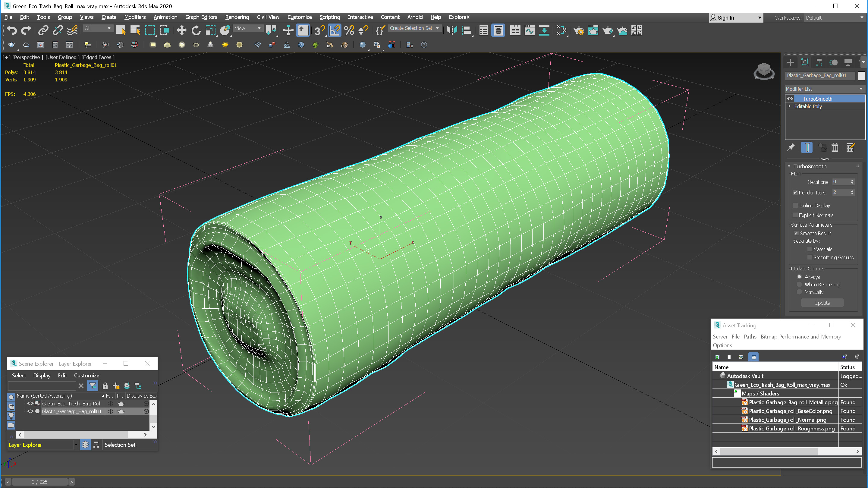The width and height of the screenshot is (868, 488).
Task: Click the Perspective viewport label
Action: 27,57
